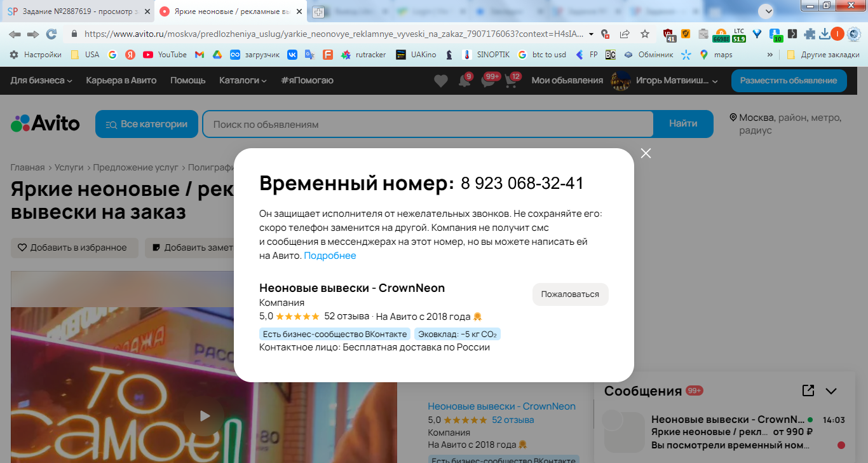The image size is (868, 463).
Task: Open Gmail bookmark icon
Action: (x=200, y=55)
